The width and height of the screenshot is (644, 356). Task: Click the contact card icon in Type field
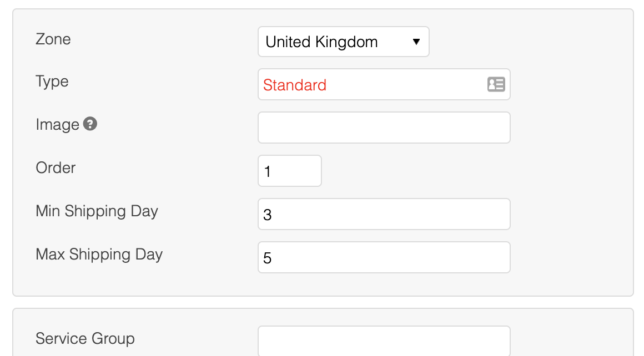pos(496,84)
